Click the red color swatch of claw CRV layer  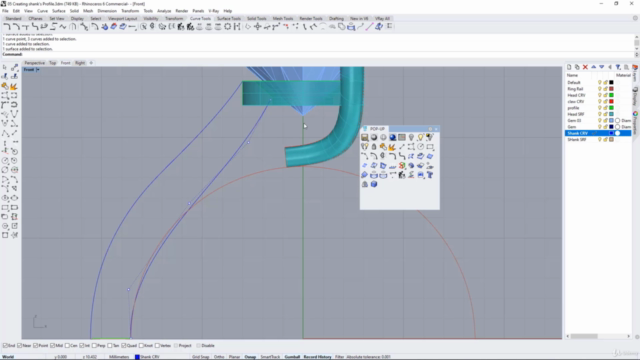tap(611, 102)
